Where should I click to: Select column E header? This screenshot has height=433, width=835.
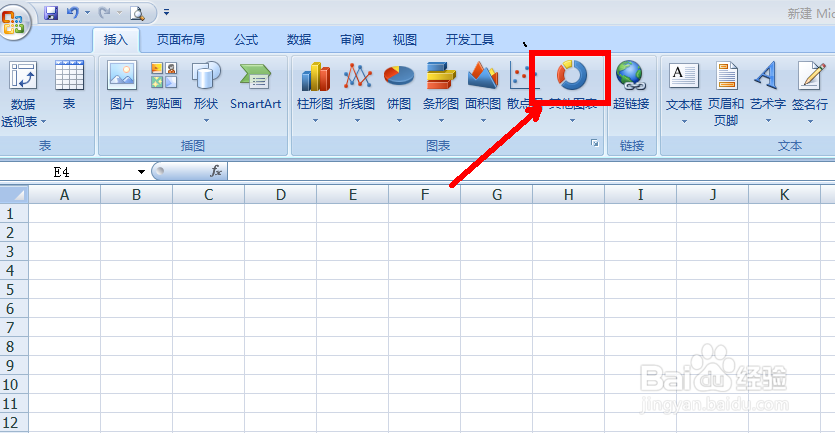tap(353, 195)
